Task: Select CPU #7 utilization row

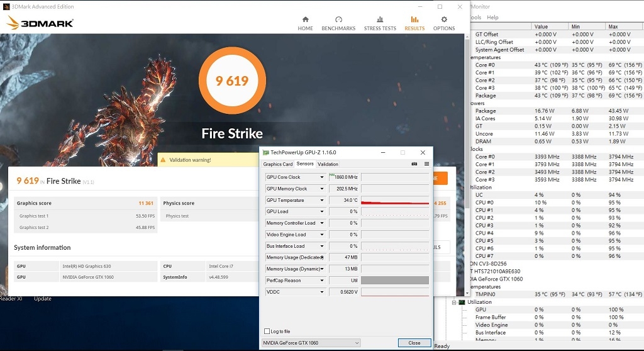Action: tap(557, 256)
